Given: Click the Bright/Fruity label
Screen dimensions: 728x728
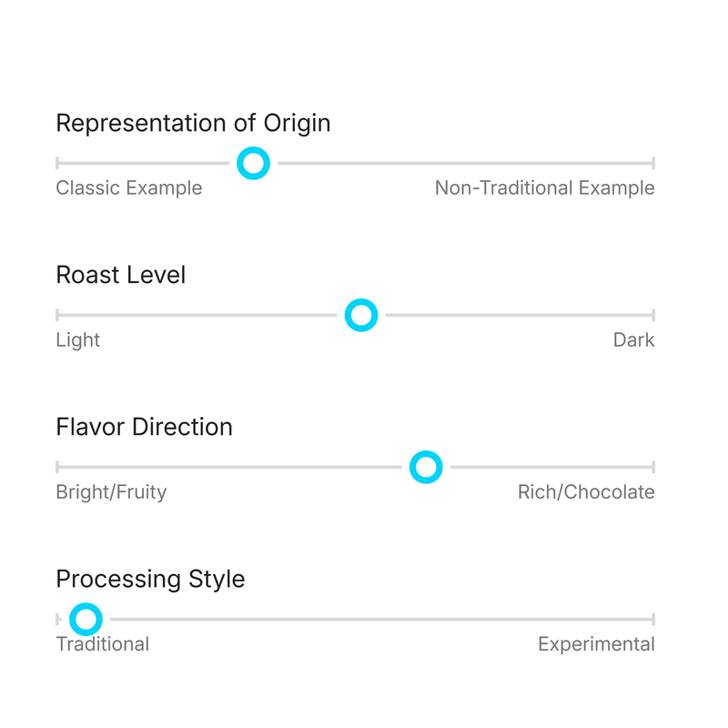Looking at the screenshot, I should [x=111, y=492].
